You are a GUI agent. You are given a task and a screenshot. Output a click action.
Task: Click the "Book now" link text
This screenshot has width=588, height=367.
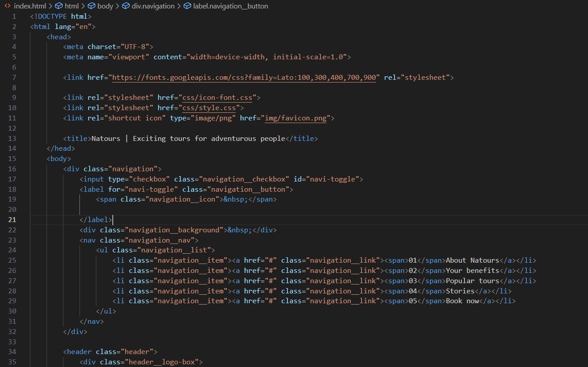463,301
